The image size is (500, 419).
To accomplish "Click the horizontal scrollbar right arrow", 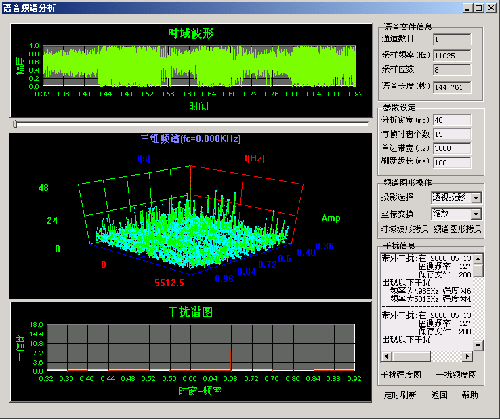I will [468, 357].
